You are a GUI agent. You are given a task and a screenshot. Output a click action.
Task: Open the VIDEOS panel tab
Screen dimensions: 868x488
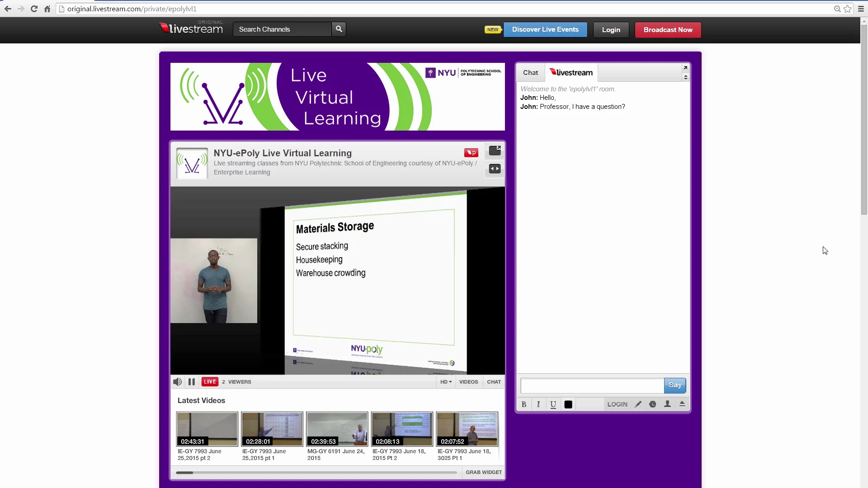click(468, 382)
